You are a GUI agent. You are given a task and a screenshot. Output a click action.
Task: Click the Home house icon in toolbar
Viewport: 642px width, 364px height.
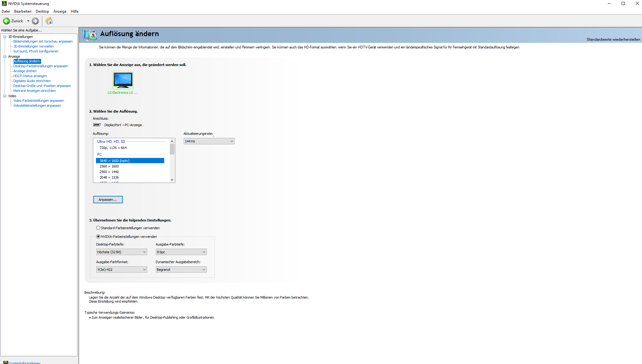[49, 21]
